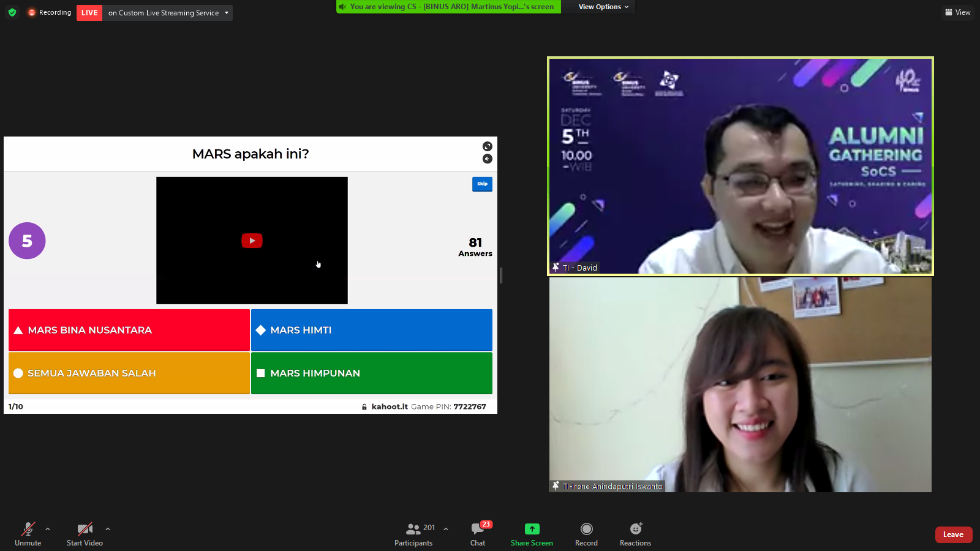This screenshot has height=551, width=980.
Task: Click the 23 unread chat badge
Action: point(486,524)
